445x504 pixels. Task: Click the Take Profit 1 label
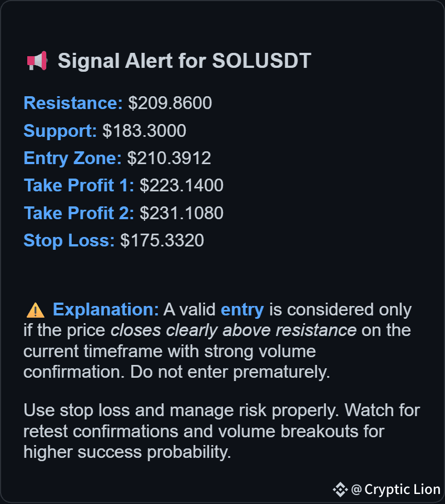pos(79,185)
